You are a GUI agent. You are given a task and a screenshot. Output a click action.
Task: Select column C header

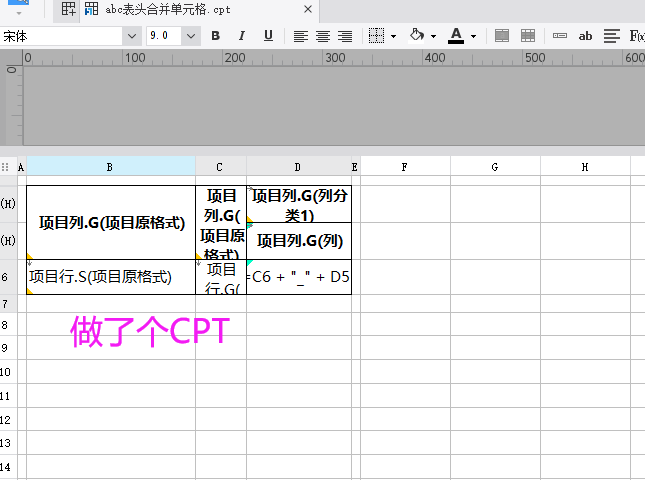(221, 167)
